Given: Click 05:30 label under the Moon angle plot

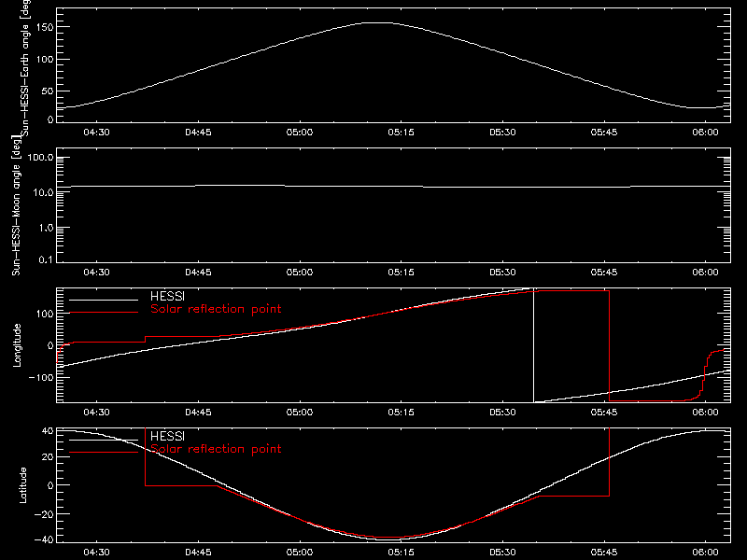Looking at the screenshot, I should [502, 273].
